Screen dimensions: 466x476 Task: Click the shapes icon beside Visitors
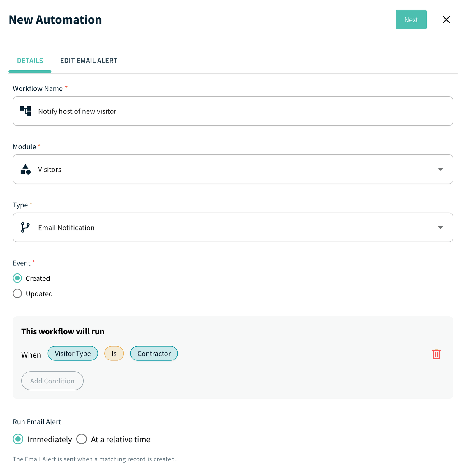point(25,169)
